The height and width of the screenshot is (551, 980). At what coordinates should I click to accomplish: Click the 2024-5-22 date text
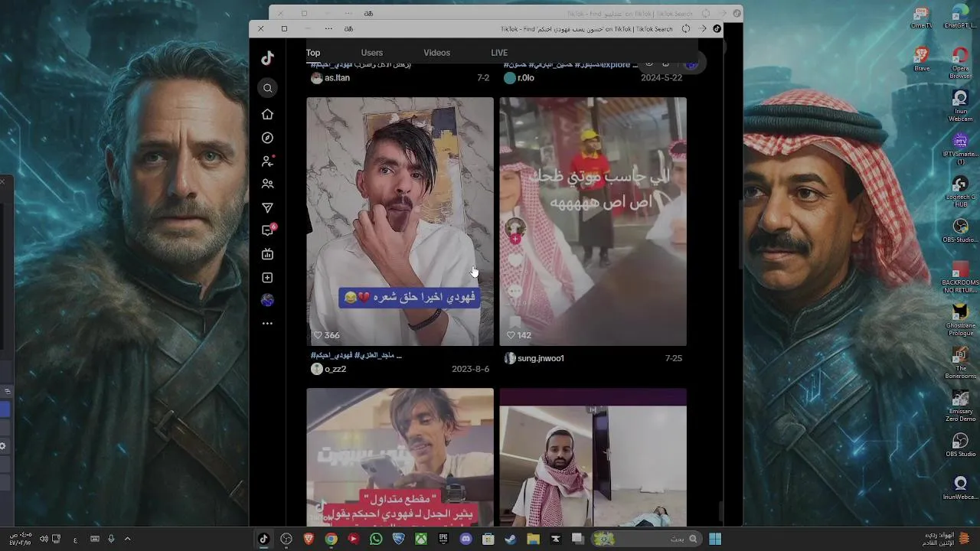(661, 78)
